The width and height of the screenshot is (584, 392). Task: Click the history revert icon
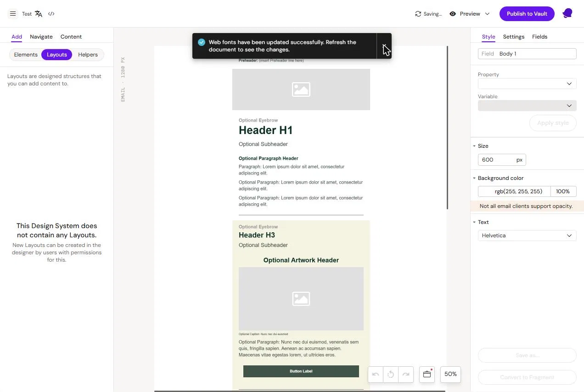[x=391, y=375]
